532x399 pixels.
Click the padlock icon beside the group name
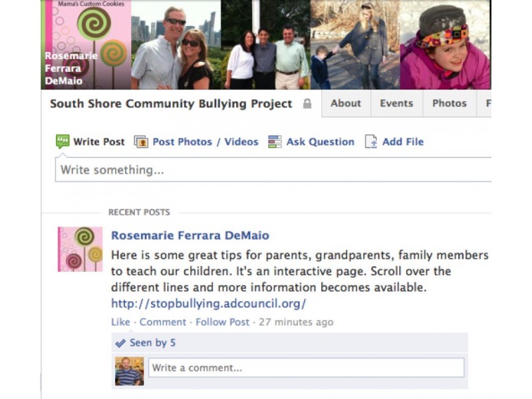[307, 104]
